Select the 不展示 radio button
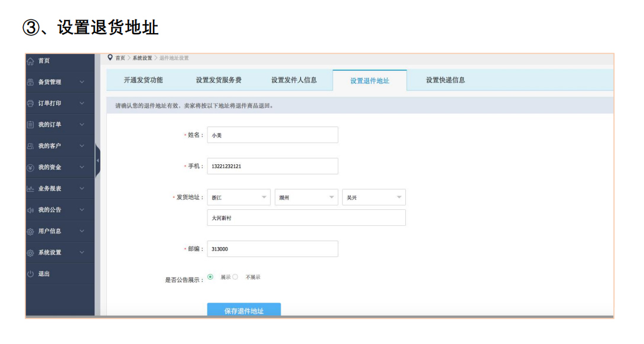644x344 pixels. [x=235, y=277]
